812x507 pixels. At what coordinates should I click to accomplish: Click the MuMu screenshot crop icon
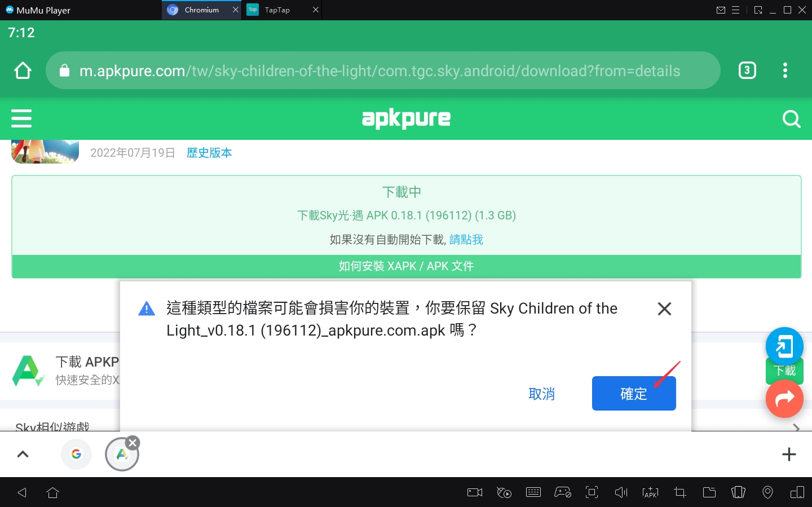click(x=680, y=492)
